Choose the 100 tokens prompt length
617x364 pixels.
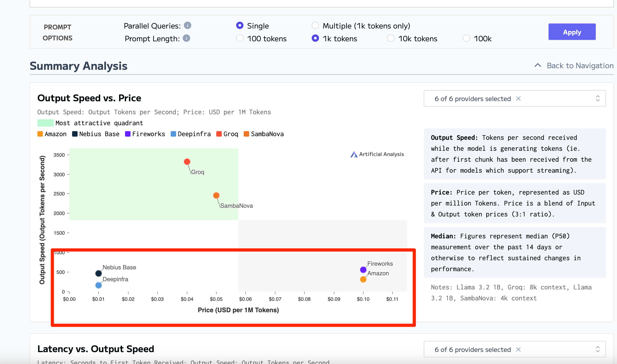[240, 38]
